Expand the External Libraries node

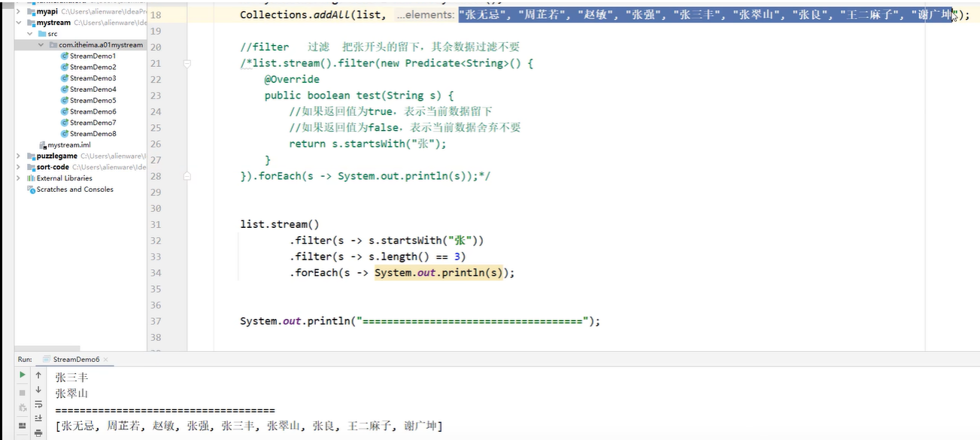click(18, 178)
